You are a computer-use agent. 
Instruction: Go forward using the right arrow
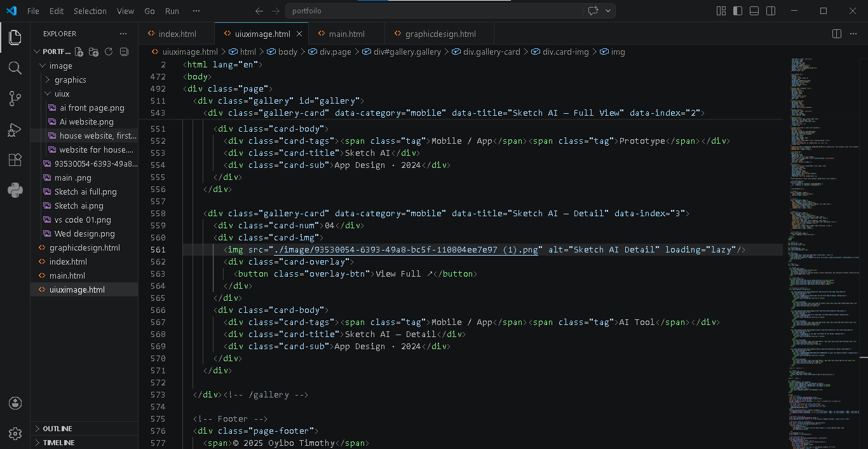point(275,11)
